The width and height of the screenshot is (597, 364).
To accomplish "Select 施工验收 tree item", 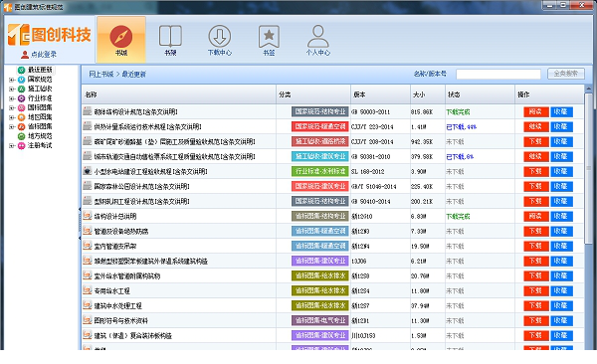I will (40, 89).
